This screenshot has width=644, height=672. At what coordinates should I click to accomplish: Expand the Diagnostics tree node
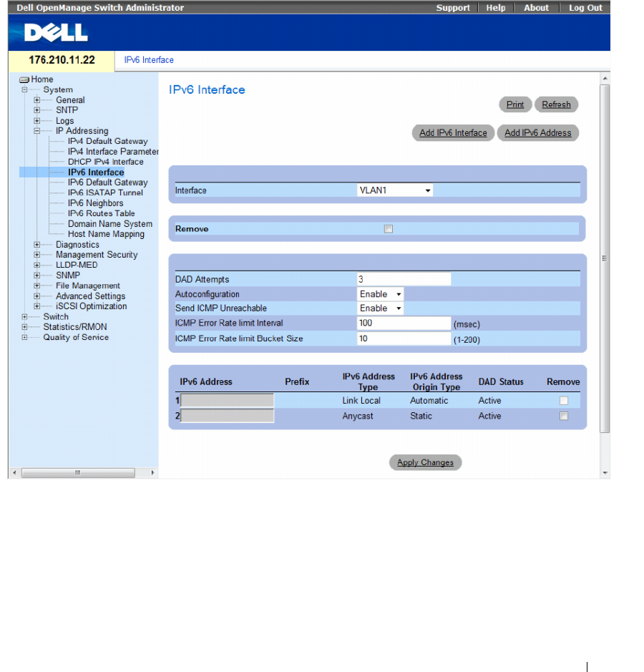click(x=36, y=245)
